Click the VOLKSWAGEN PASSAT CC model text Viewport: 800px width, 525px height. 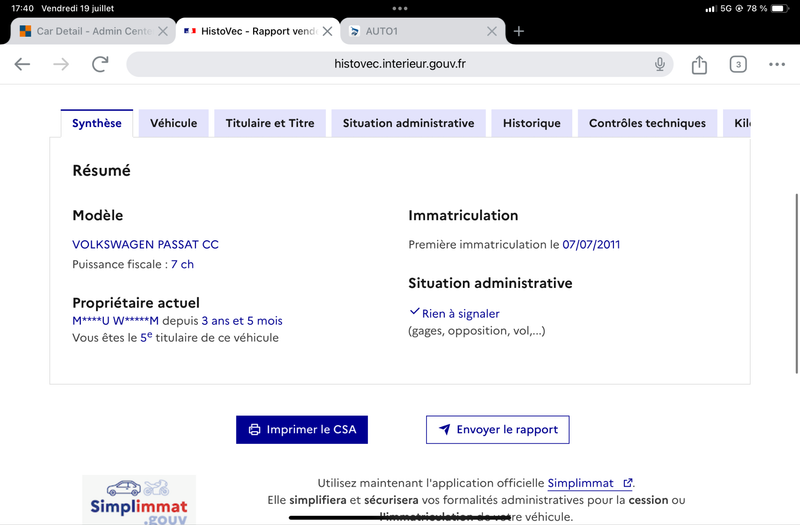pyautogui.click(x=145, y=245)
